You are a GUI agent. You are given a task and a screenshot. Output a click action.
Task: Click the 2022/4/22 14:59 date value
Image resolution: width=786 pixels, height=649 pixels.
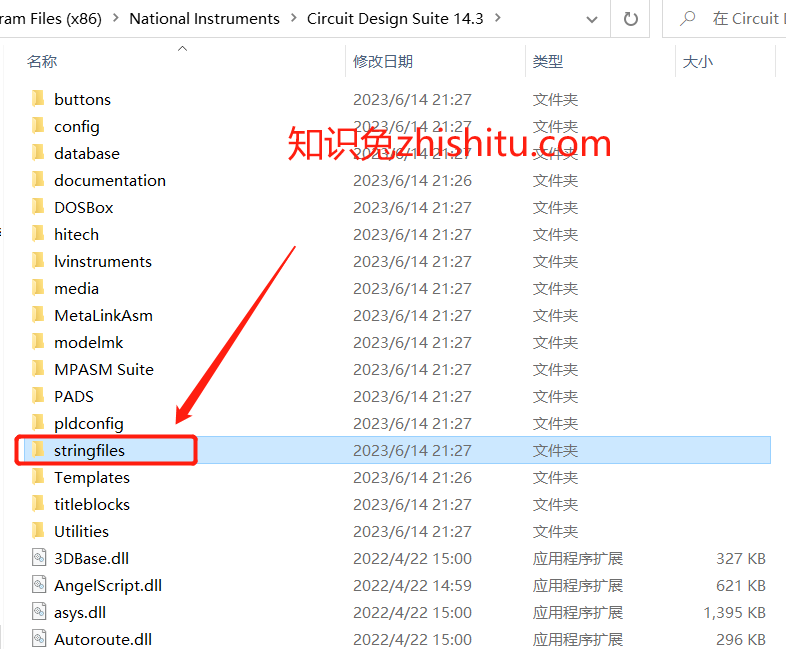(x=412, y=586)
